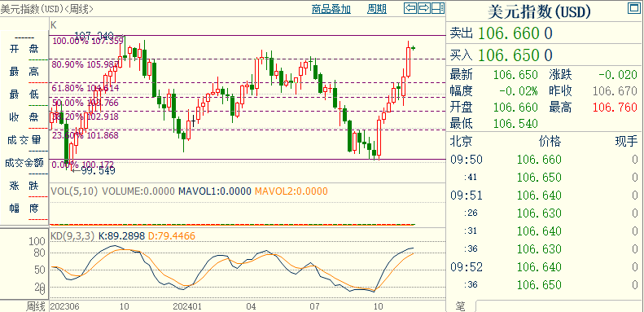Screen dimensions: 644x312
Task: Select the 成交金额 sidebar item
Action: click(24, 163)
